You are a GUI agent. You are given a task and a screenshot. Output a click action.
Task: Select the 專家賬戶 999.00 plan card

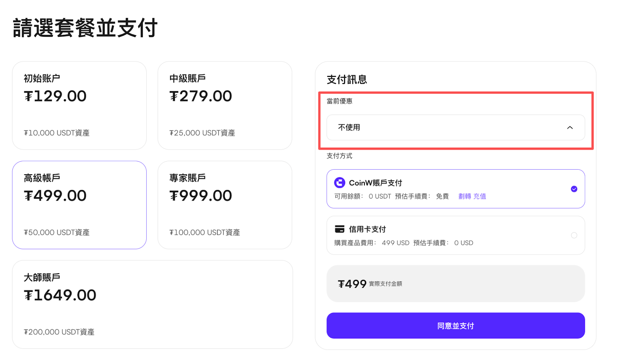coord(225,205)
